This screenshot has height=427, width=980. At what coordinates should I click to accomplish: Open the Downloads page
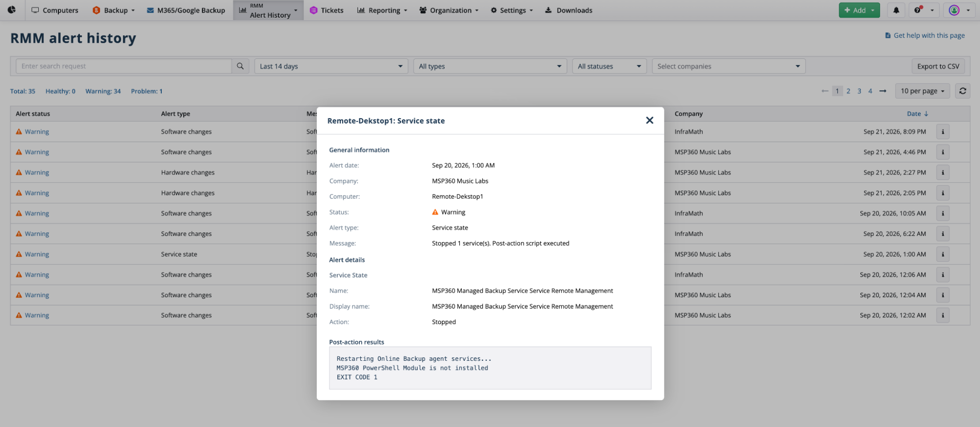(x=569, y=10)
